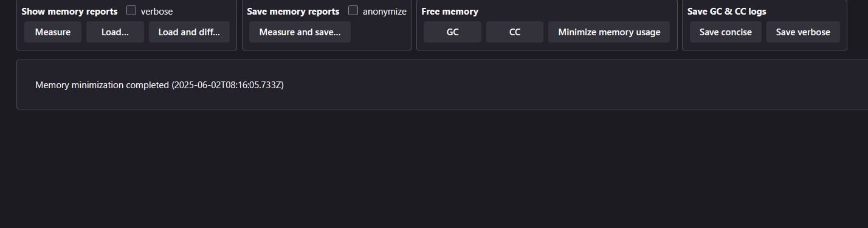The image size is (868, 228).
Task: Enable the verbose checkbox
Action: 131,10
